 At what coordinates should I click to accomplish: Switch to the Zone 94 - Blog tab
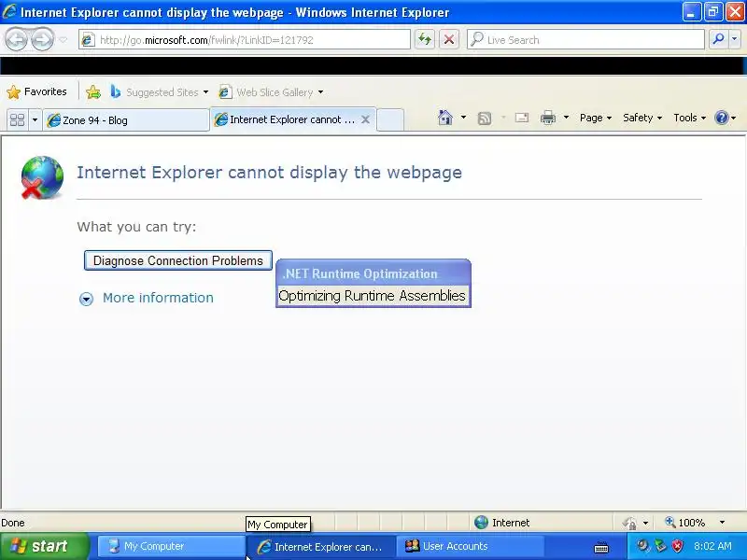point(126,120)
